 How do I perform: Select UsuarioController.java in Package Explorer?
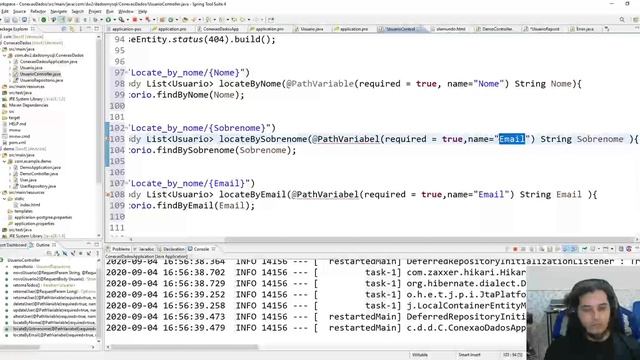(40, 74)
